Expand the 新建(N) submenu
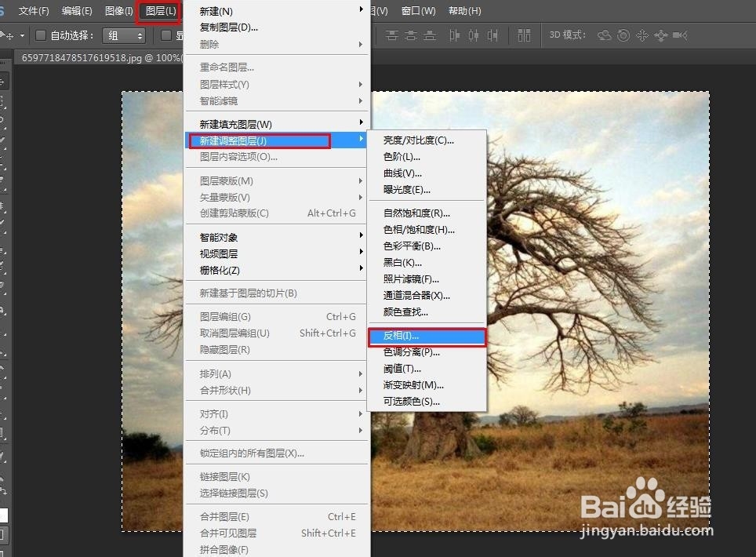The width and height of the screenshot is (756, 557). point(361,9)
